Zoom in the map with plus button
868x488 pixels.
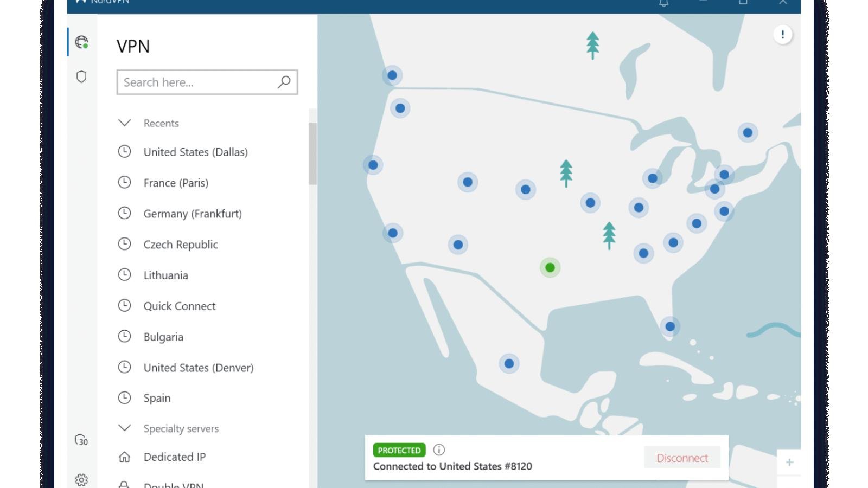coord(789,462)
